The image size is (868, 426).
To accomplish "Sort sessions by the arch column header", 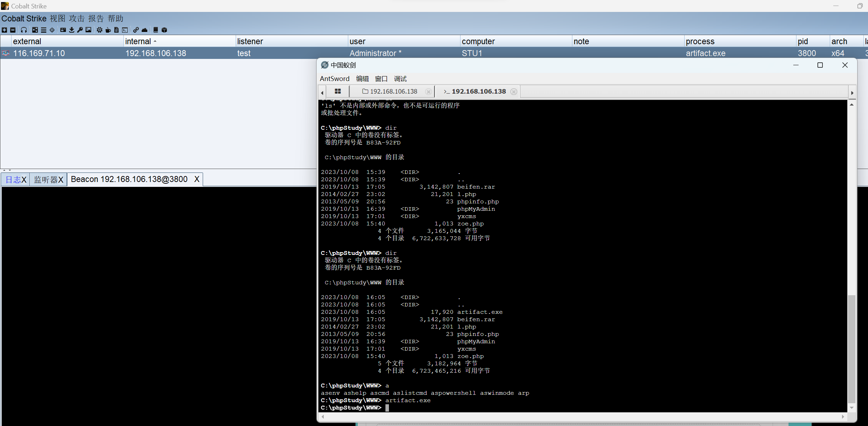I will pyautogui.click(x=846, y=41).
